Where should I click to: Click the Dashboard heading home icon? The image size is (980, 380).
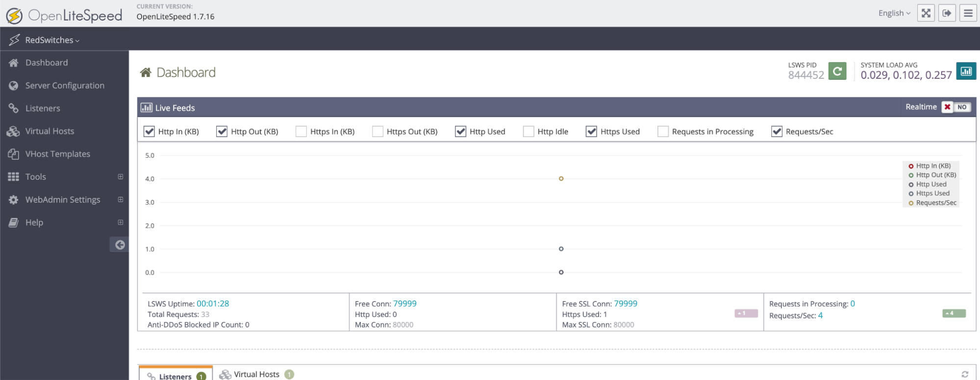pyautogui.click(x=146, y=72)
